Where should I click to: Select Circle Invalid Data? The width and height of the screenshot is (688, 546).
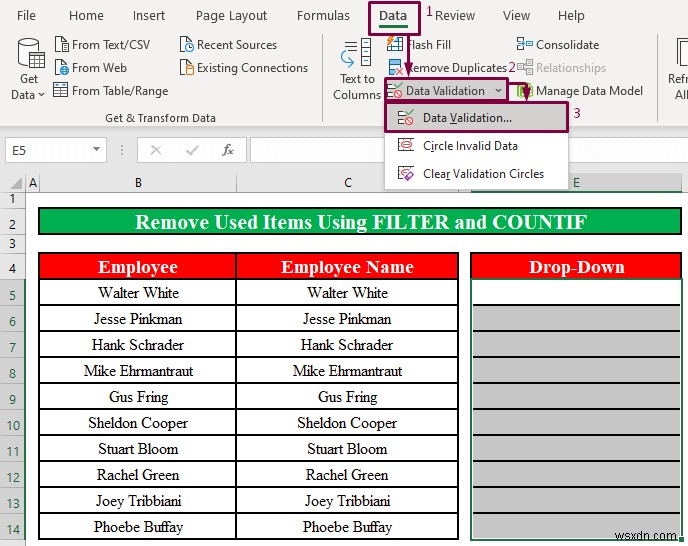476,146
